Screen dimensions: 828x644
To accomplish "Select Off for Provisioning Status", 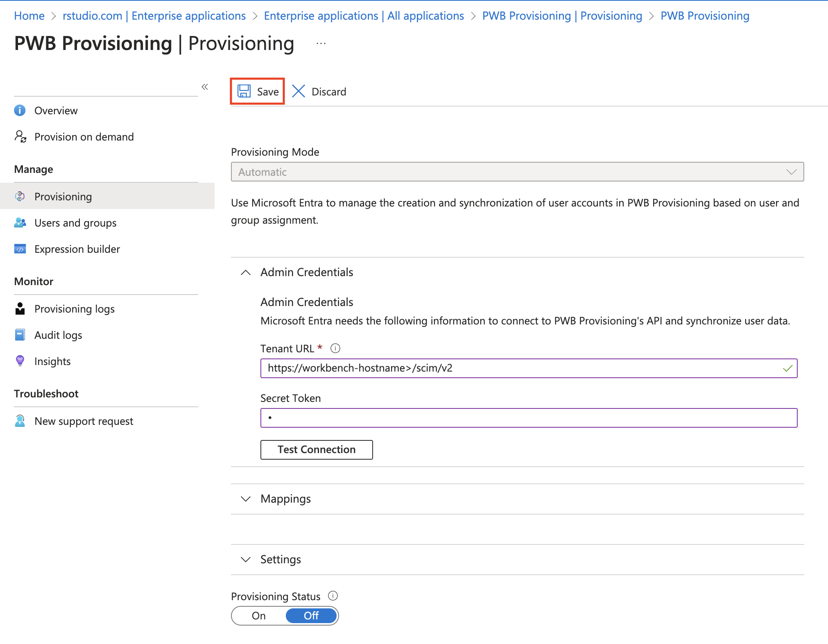I will 311,615.
